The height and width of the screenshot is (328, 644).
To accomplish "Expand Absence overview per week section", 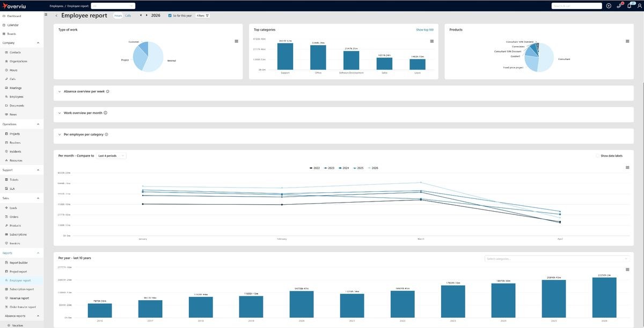I will (x=60, y=92).
